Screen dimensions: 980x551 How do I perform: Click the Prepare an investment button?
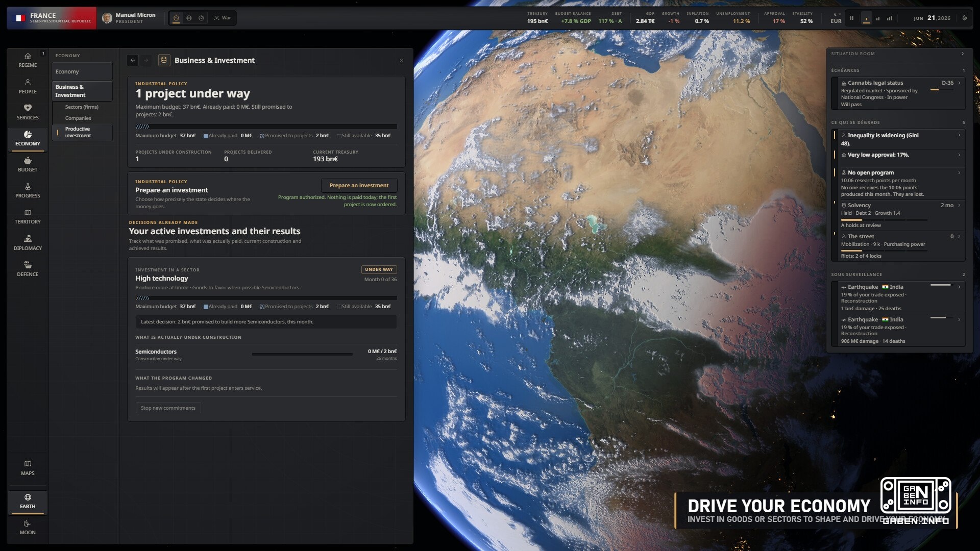pyautogui.click(x=359, y=185)
